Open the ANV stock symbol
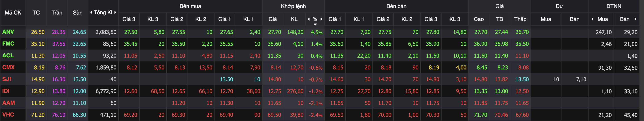 coord(8,32)
